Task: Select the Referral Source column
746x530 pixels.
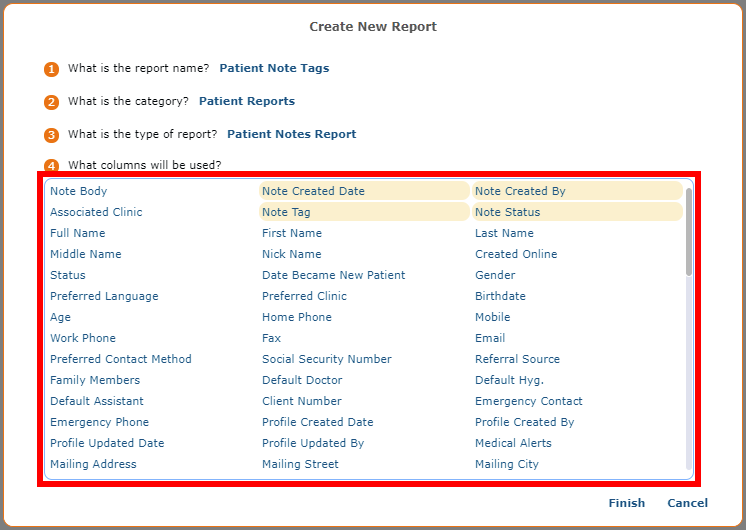Action: 517,359
